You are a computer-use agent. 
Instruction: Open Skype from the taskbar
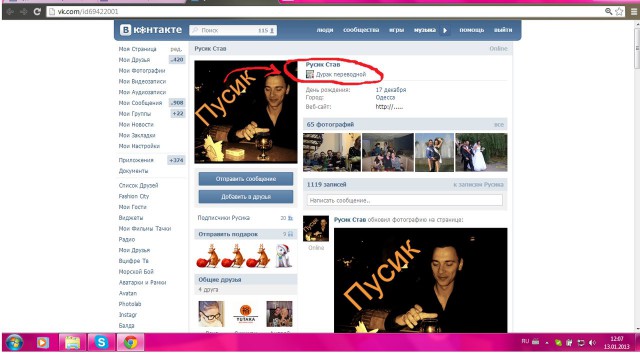point(101,342)
